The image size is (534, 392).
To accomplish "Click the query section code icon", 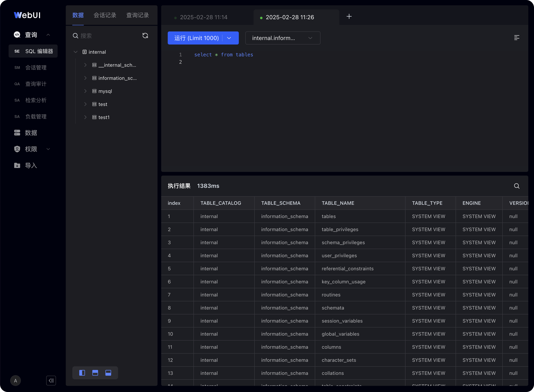I will tap(17, 35).
